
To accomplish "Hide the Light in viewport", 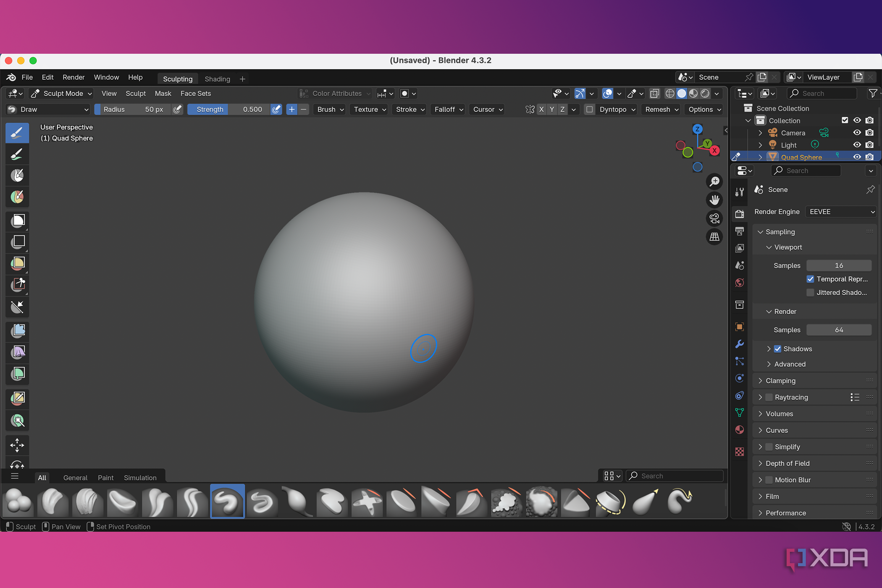I will click(857, 145).
